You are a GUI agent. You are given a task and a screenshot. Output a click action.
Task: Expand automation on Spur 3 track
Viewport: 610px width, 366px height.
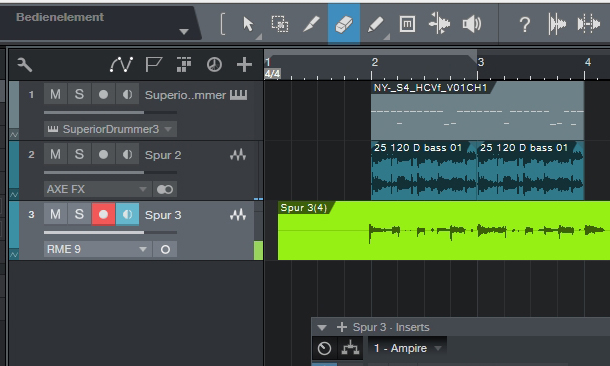14,254
